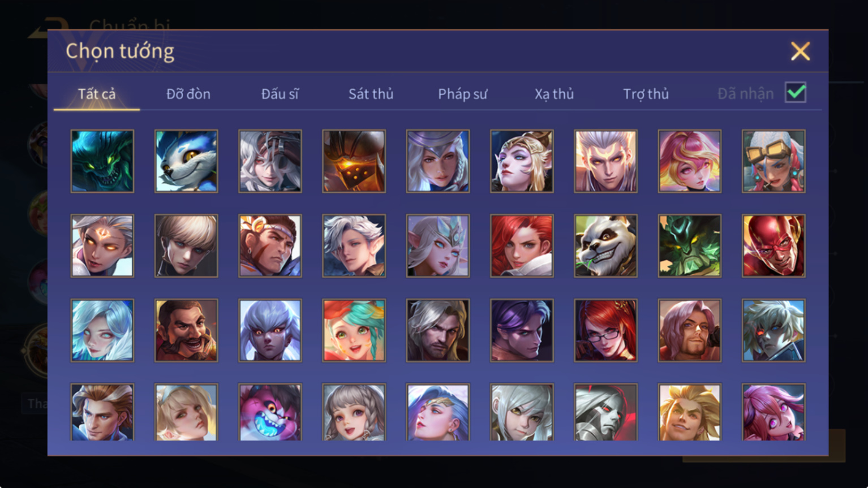The image size is (868, 488).
Task: Pick the red-masked speedster hero portrait
Action: coord(774,245)
